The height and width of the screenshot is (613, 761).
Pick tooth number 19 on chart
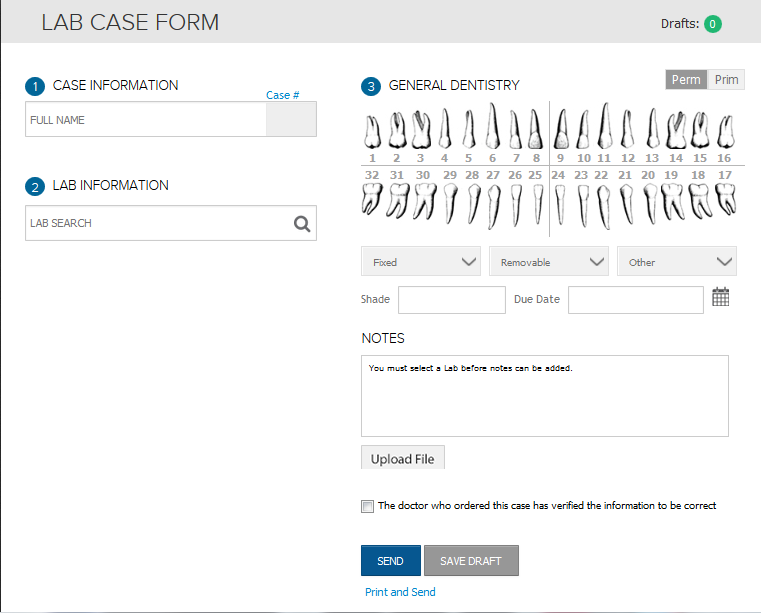click(671, 200)
